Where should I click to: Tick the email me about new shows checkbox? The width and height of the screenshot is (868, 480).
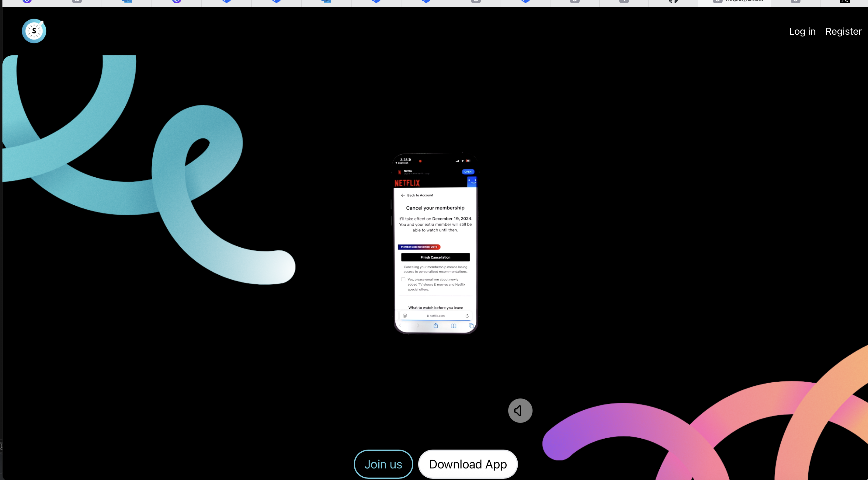(403, 279)
